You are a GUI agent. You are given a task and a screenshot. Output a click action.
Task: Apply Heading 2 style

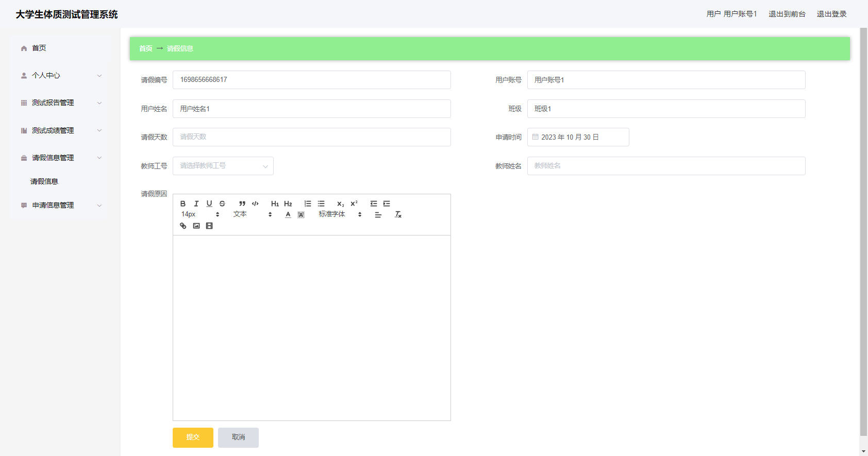[x=288, y=204]
